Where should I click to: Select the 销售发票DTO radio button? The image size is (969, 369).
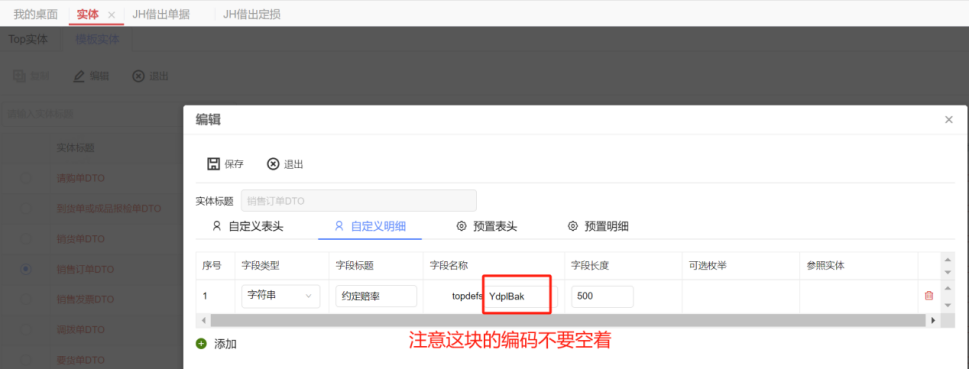[x=26, y=299]
